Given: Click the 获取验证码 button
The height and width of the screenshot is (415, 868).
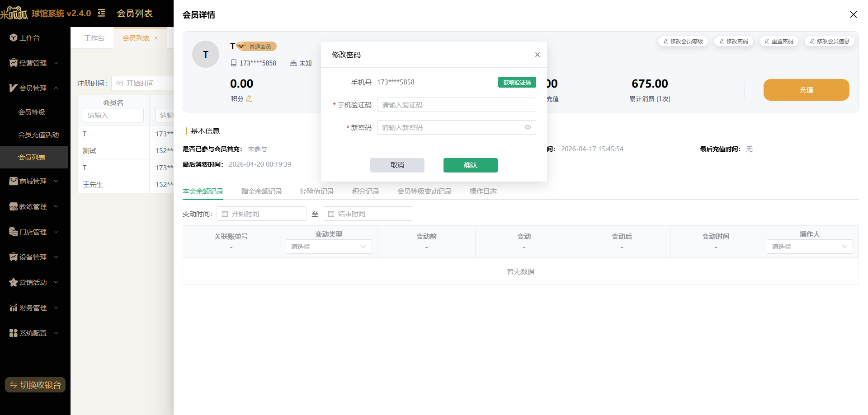Looking at the screenshot, I should tap(517, 82).
